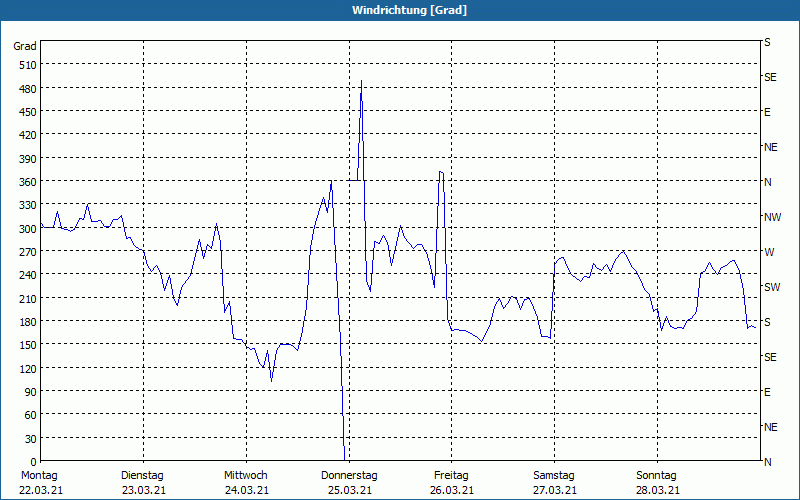Click the 'Montag' day label

click(x=39, y=476)
